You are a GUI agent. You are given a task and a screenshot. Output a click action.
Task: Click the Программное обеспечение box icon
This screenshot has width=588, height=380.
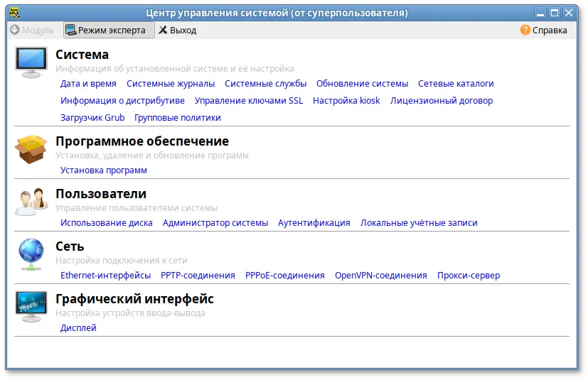[x=31, y=149]
